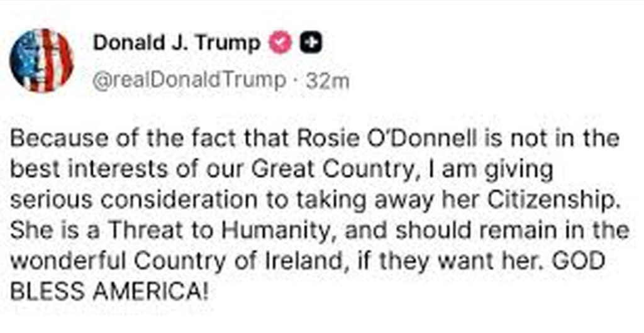Open the flag profile avatar
The height and width of the screenshot is (333, 644).
click(42, 60)
